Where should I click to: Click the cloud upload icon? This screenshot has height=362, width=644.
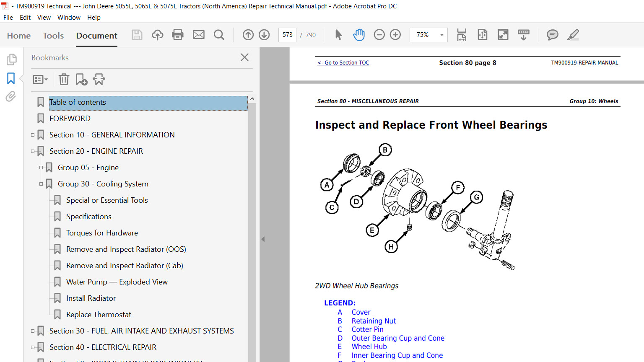158,35
